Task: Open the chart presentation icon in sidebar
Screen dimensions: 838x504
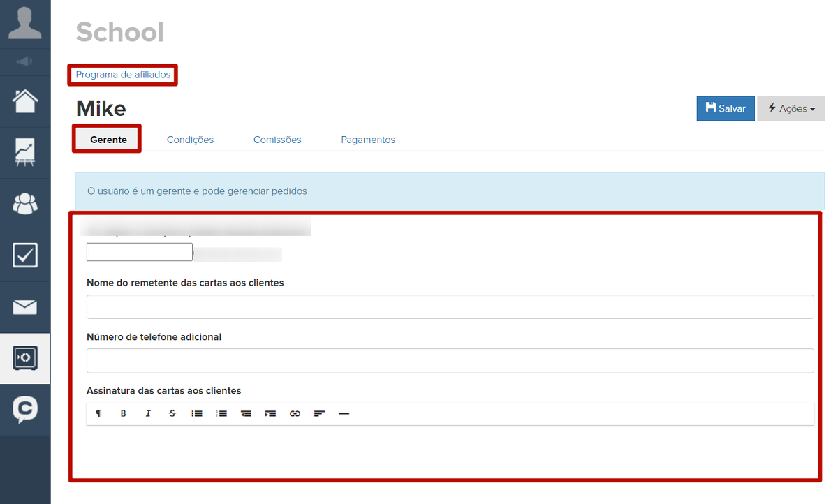Action: pyautogui.click(x=25, y=152)
